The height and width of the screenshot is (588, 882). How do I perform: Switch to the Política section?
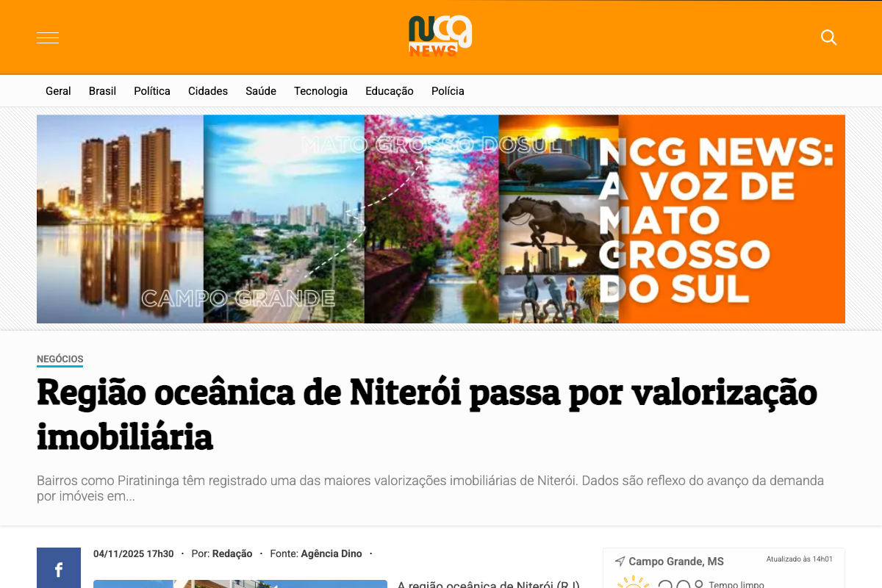pyautogui.click(x=151, y=90)
